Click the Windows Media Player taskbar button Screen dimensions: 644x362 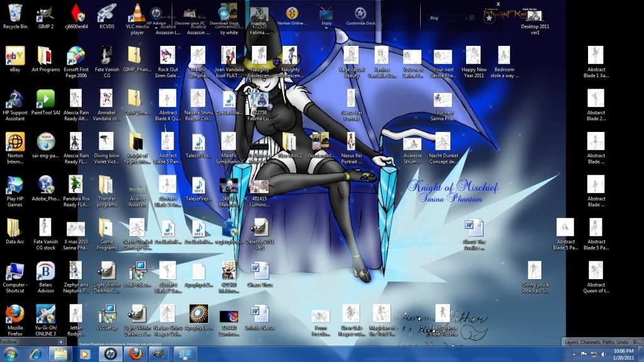84,354
